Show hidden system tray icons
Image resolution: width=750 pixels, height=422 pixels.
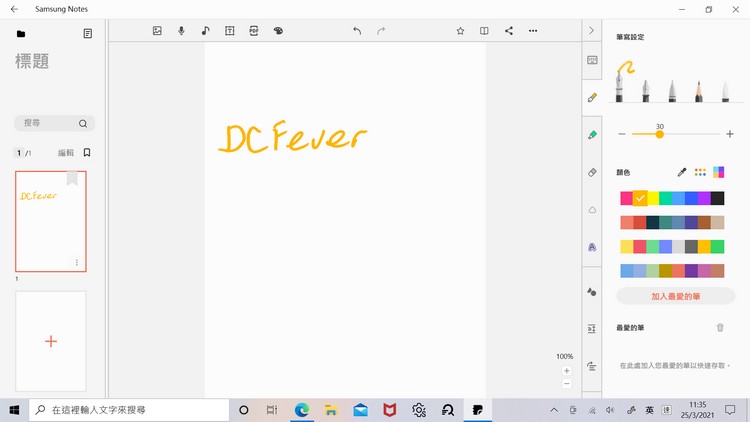pos(554,410)
